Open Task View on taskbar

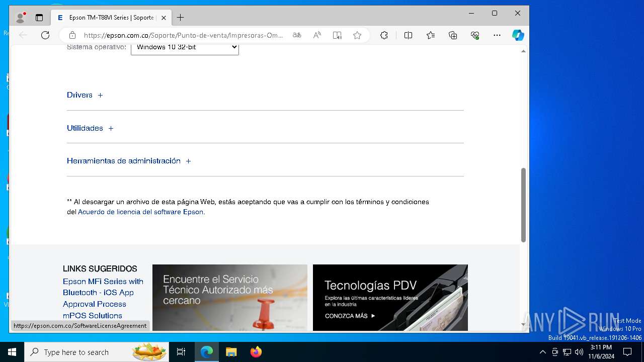tap(181, 352)
